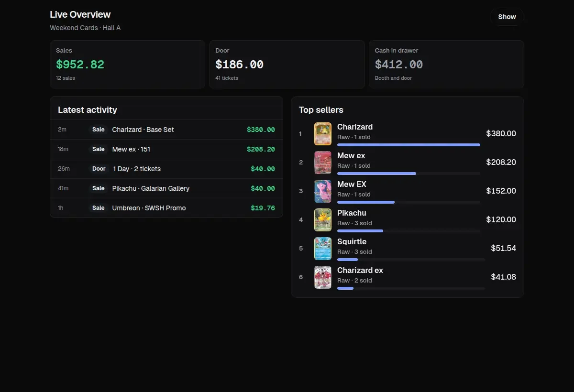Screen dimensions: 574x392
Task: Click the 1 Day · 2 tickets activity row
Action: tap(166, 169)
